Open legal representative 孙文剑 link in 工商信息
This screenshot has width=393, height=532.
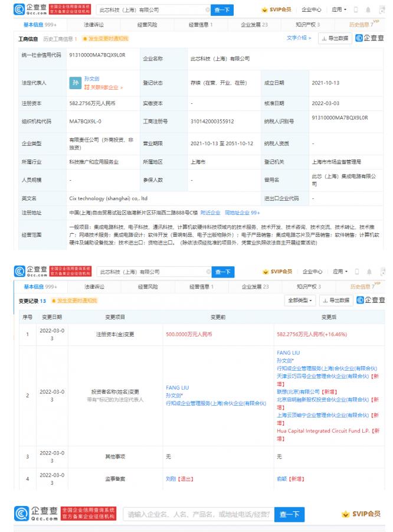coord(91,79)
